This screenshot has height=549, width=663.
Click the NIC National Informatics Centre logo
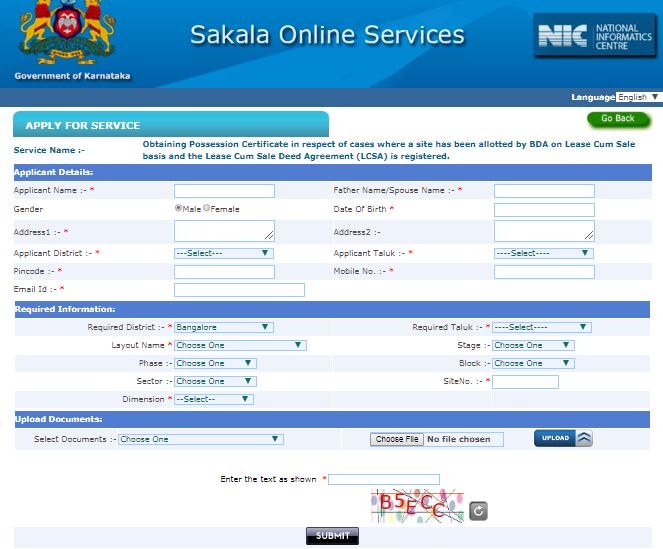[x=595, y=36]
